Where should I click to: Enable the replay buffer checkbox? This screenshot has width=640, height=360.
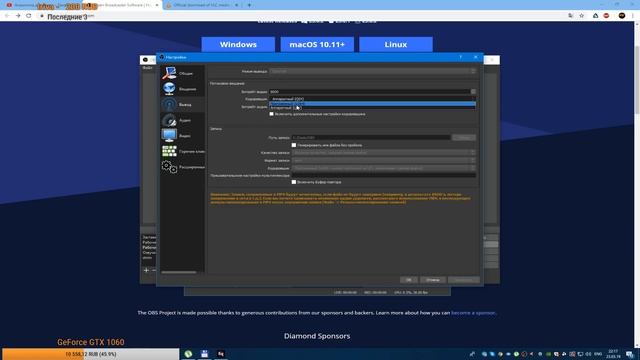(293, 182)
